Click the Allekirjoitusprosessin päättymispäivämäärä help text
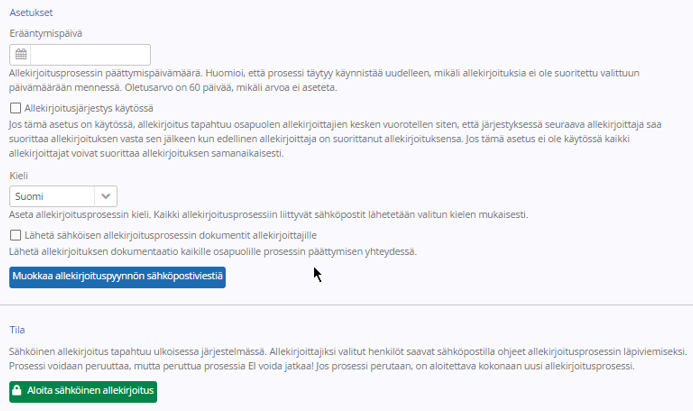 coord(324,80)
